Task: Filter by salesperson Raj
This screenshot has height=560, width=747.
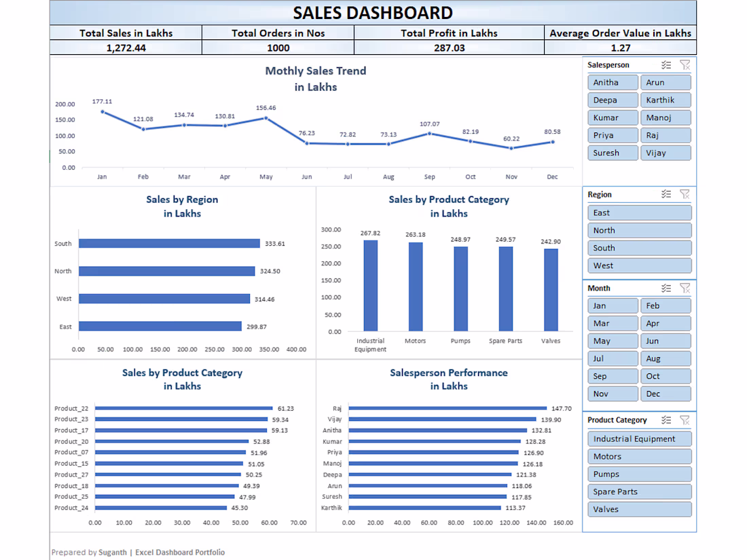Action: pos(666,135)
